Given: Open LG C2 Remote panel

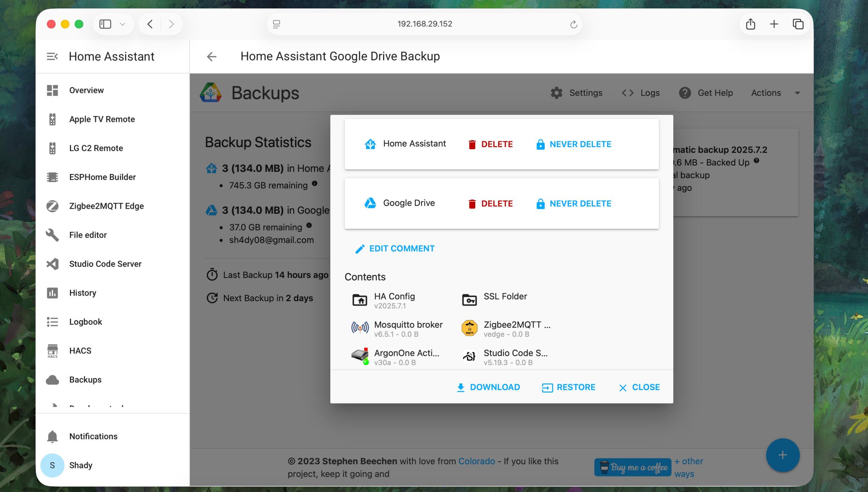Looking at the screenshot, I should point(112,148).
